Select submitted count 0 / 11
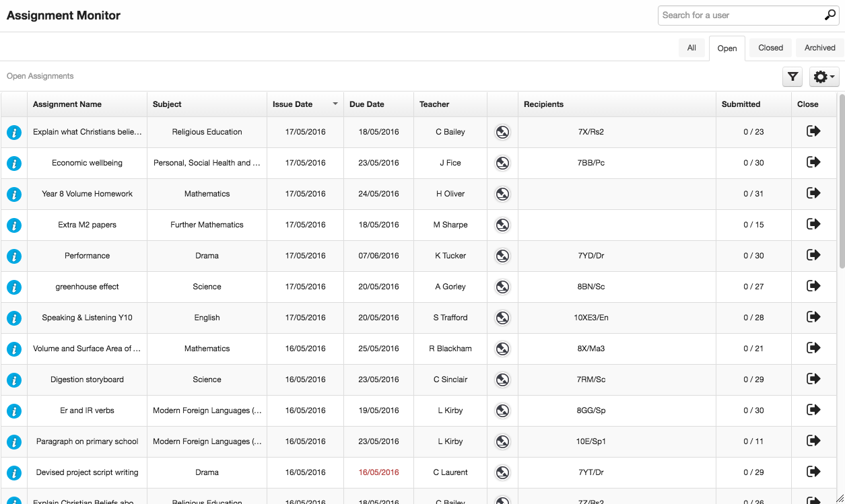 (x=753, y=441)
